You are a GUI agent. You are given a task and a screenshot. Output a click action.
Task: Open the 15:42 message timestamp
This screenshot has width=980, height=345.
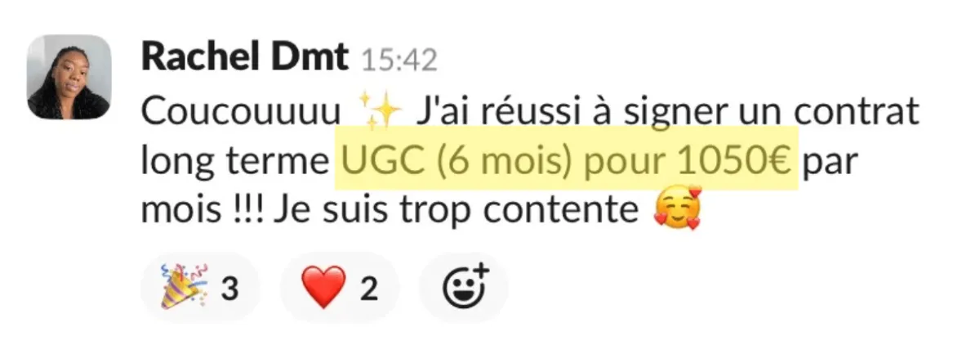399,60
